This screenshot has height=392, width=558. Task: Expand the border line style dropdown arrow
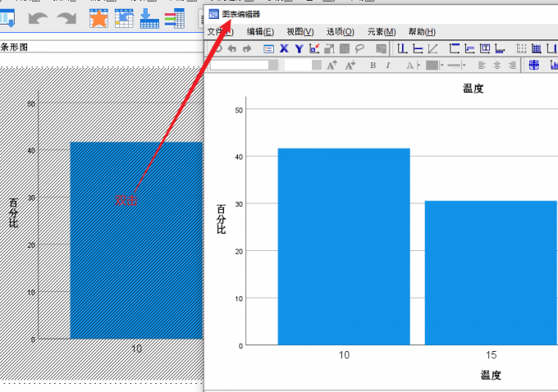[464, 65]
